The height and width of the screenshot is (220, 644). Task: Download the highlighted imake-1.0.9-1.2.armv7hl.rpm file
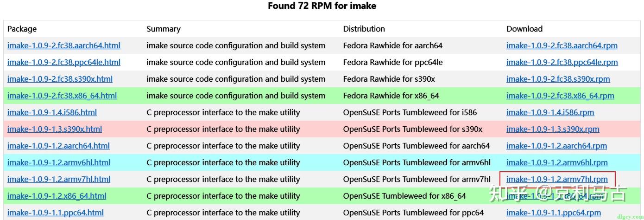[x=557, y=179]
